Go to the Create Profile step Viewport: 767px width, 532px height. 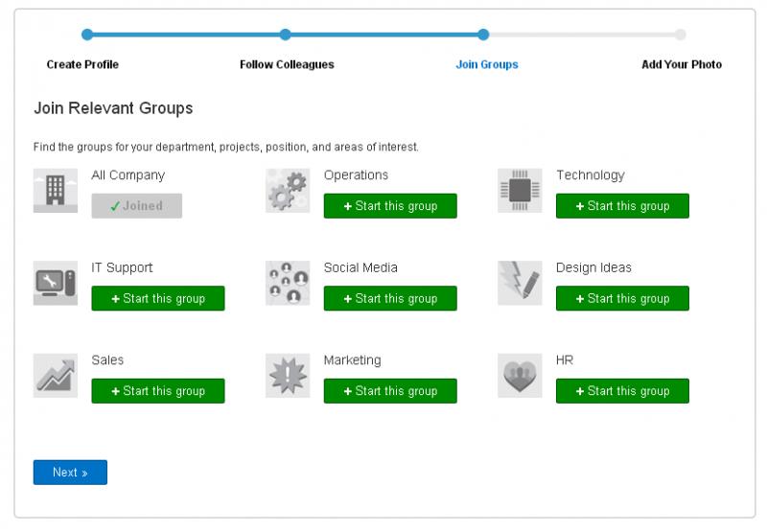tap(82, 64)
